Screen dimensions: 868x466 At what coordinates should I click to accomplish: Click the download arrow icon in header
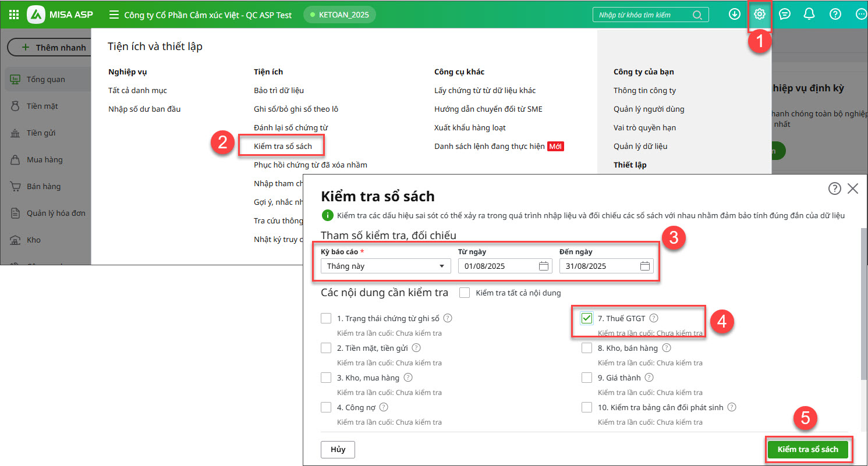tap(734, 15)
